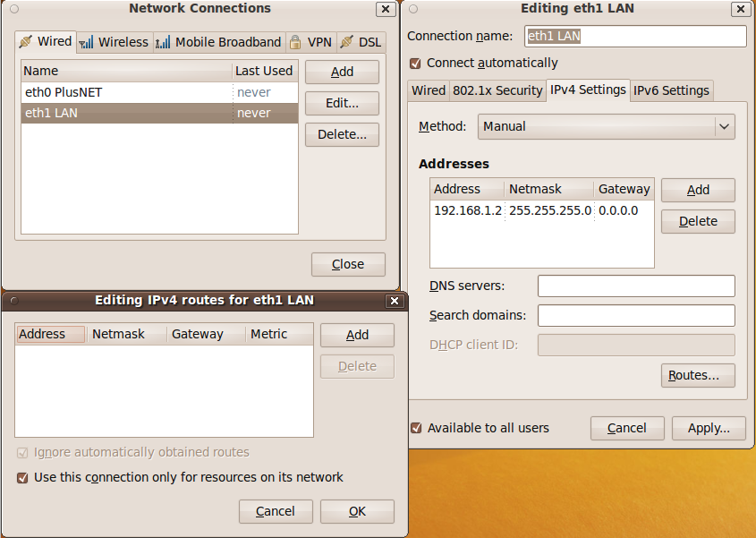The height and width of the screenshot is (538, 756).
Task: Click the Delete... button in Network Connections
Action: coord(342,134)
